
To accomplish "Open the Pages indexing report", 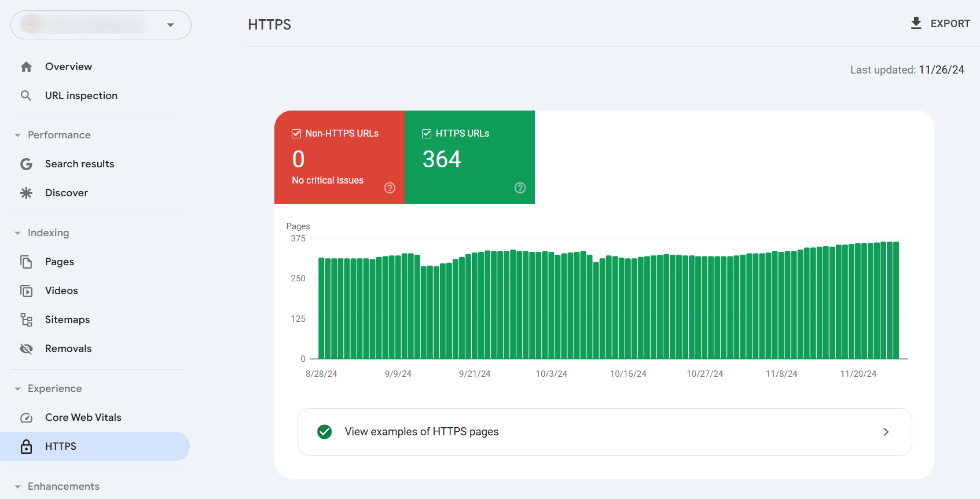I will 95,262.
